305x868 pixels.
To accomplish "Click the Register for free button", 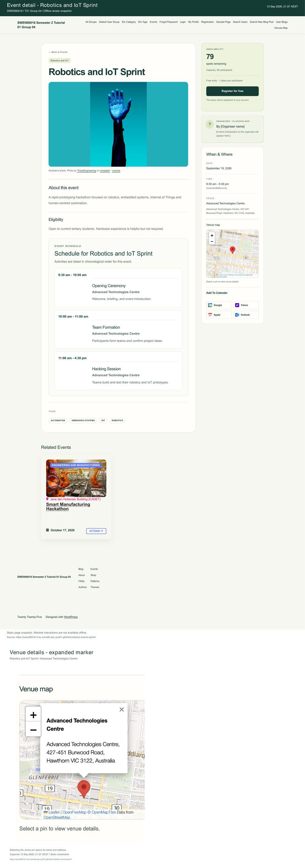I will pyautogui.click(x=232, y=91).
